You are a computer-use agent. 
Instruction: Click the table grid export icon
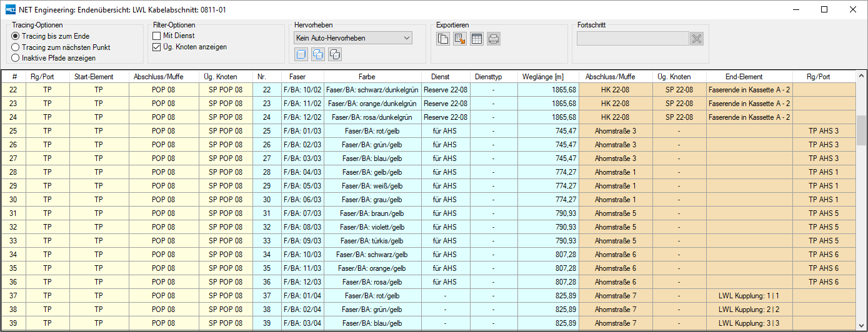coord(477,39)
